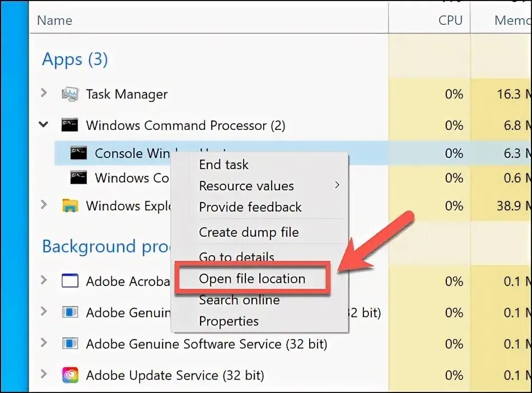532x393 pixels.
Task: Open the Resource values submenu
Action: (246, 186)
